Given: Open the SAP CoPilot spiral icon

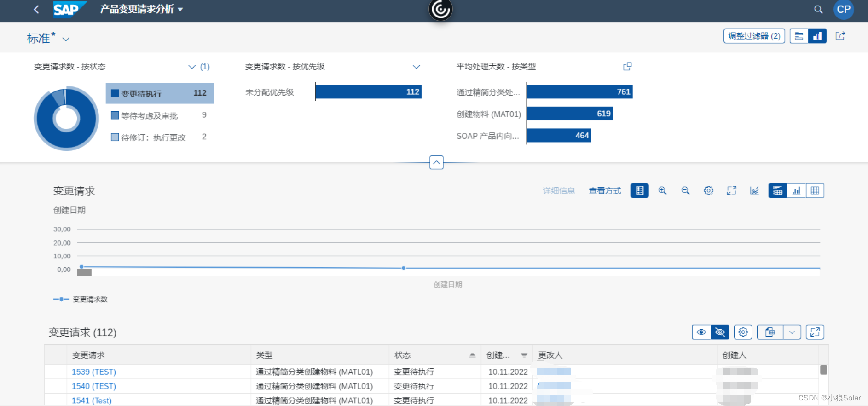Looking at the screenshot, I should click(x=440, y=10).
